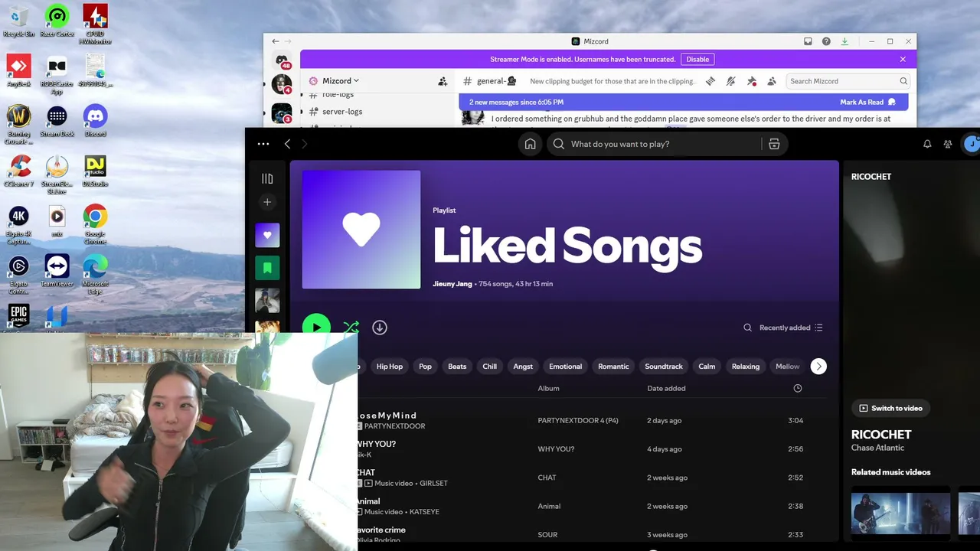Viewport: 980px width, 551px height.
Task: Show more genre filters with the arrow
Action: 818,367
